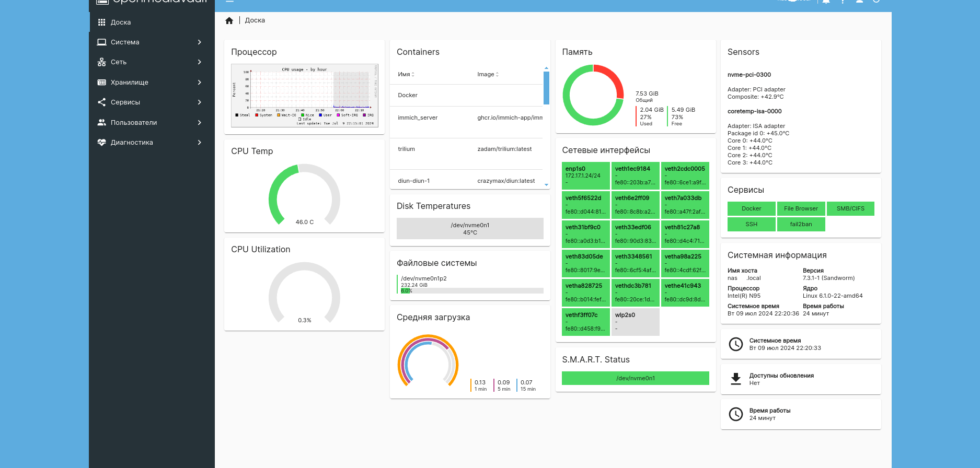Click the S.M.A.R.T. /dev/nvme0n1 status bar

click(636, 378)
